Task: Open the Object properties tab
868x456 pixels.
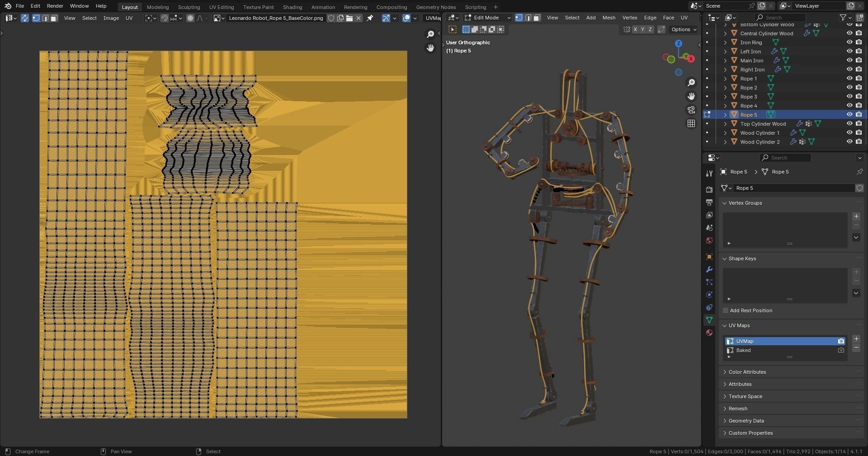Action: pos(709,256)
